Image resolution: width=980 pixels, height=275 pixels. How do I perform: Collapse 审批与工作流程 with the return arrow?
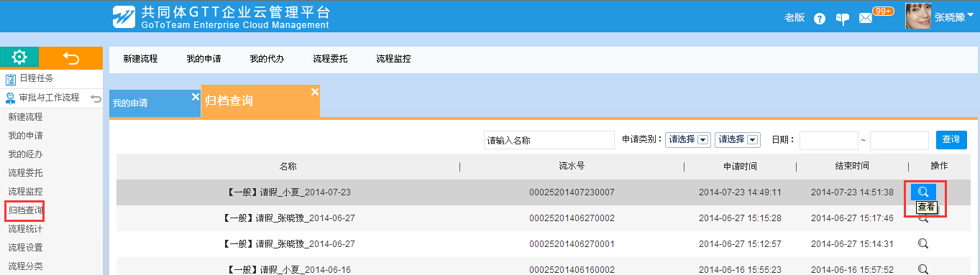(96, 98)
